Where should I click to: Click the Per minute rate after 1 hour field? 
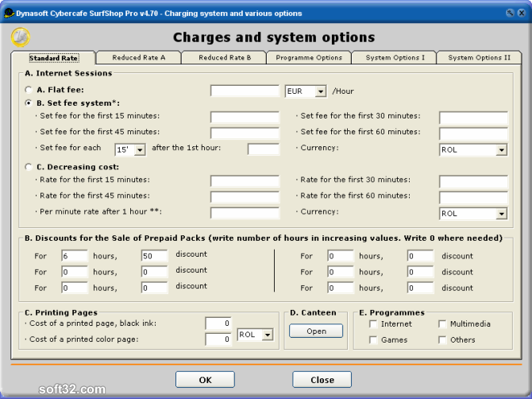pyautogui.click(x=245, y=213)
